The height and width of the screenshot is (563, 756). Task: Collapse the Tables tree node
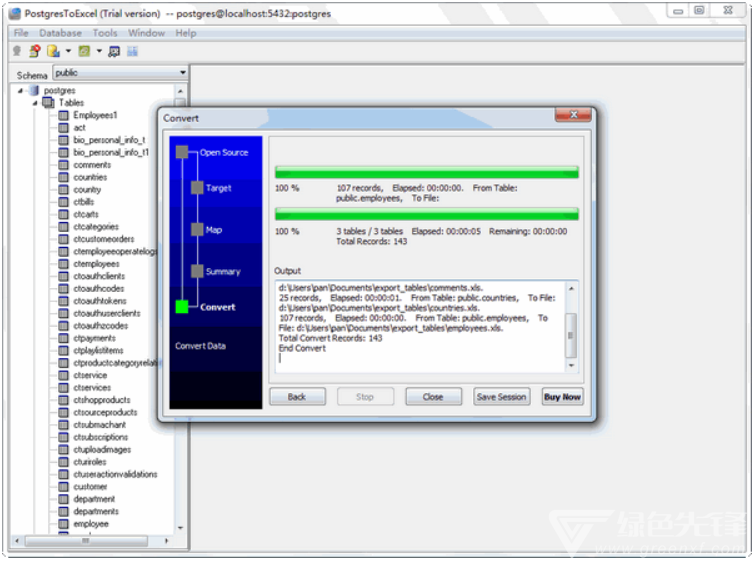pyautogui.click(x=35, y=103)
